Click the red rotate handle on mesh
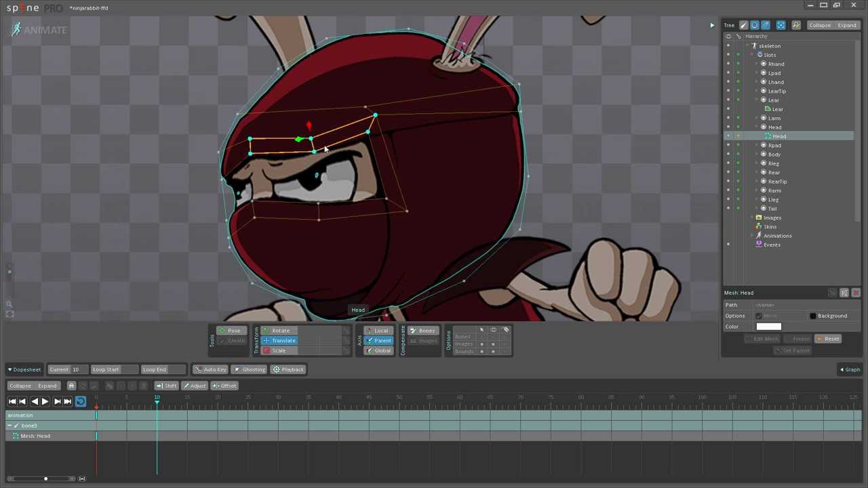This screenshot has width=868, height=488. click(x=309, y=125)
